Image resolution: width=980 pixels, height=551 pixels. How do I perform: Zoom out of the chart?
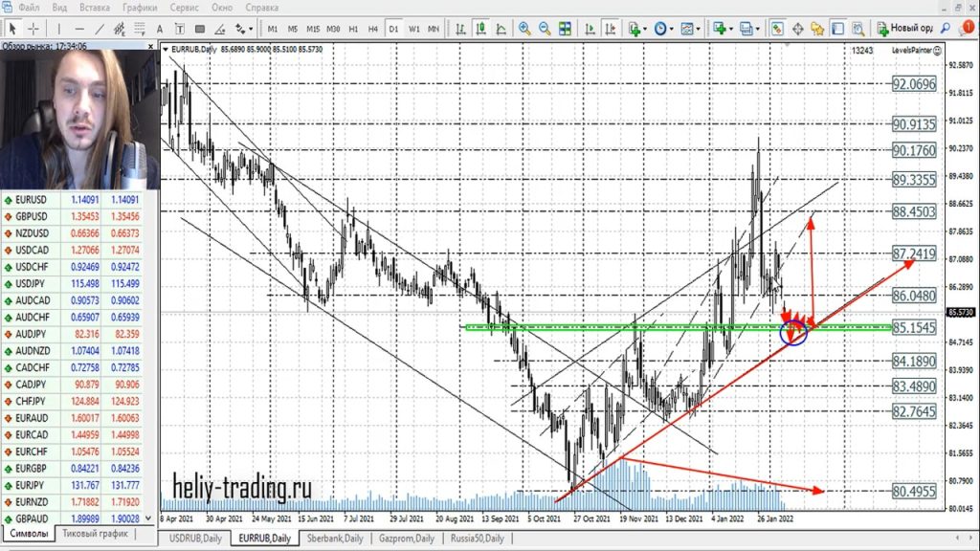544,29
